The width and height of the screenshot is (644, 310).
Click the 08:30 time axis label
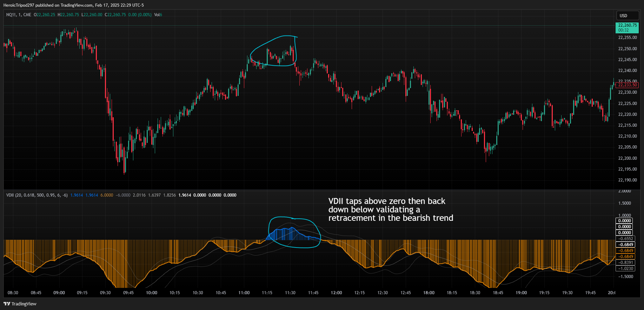point(13,293)
